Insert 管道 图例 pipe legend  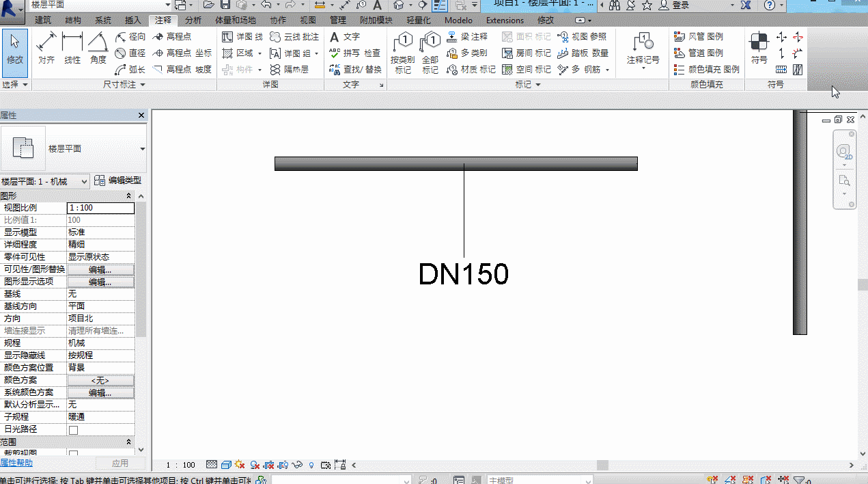pyautogui.click(x=698, y=53)
